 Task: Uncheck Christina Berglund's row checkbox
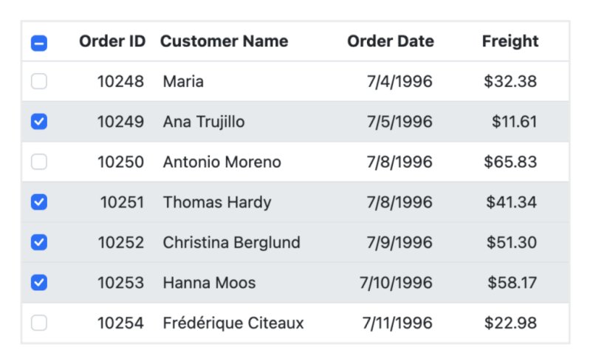39,242
